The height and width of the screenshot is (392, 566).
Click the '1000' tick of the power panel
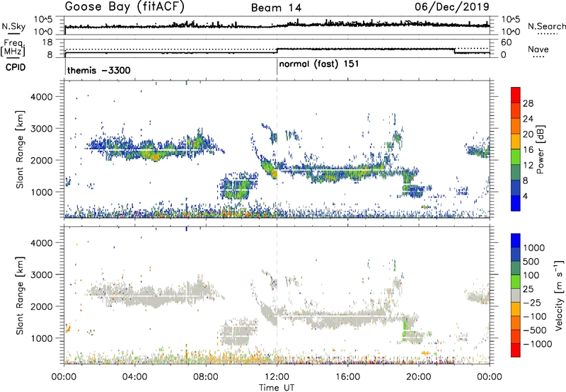42,192
